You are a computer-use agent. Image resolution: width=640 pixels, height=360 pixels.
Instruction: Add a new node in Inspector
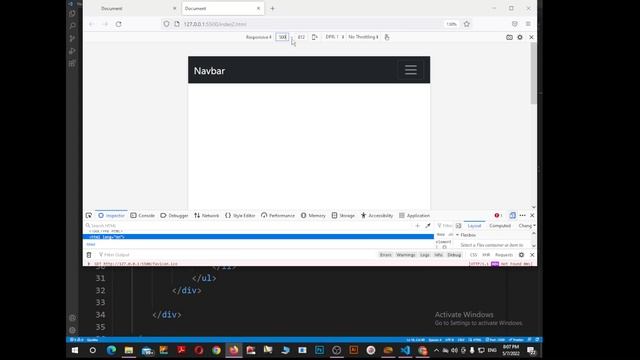pyautogui.click(x=418, y=226)
